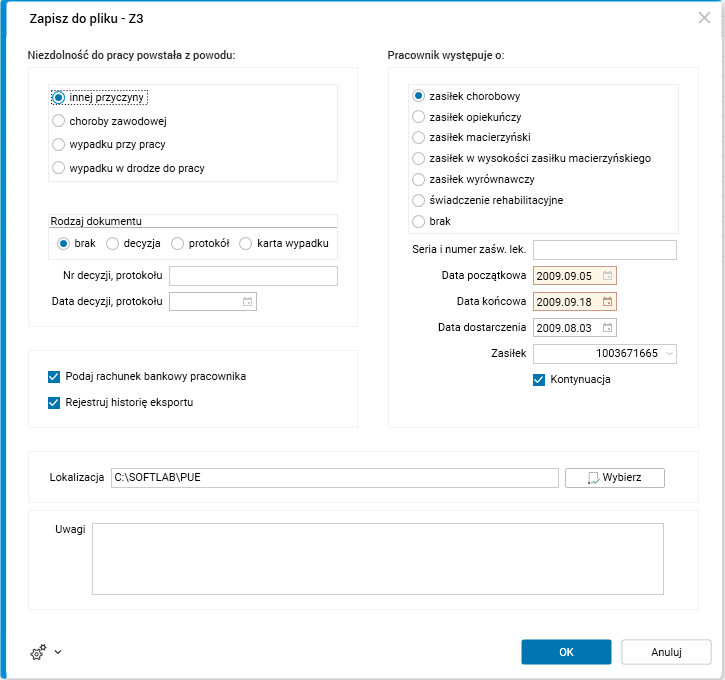Click into the Uwagi text area

coord(377,559)
